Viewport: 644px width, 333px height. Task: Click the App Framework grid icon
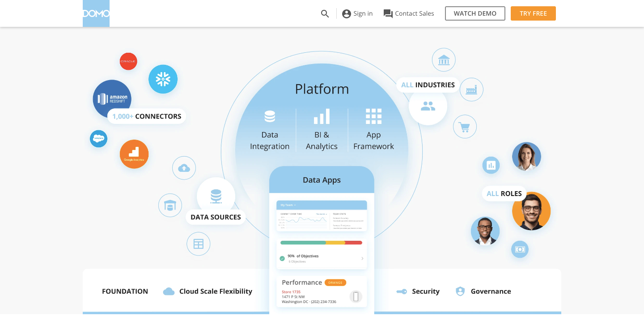coord(373,115)
